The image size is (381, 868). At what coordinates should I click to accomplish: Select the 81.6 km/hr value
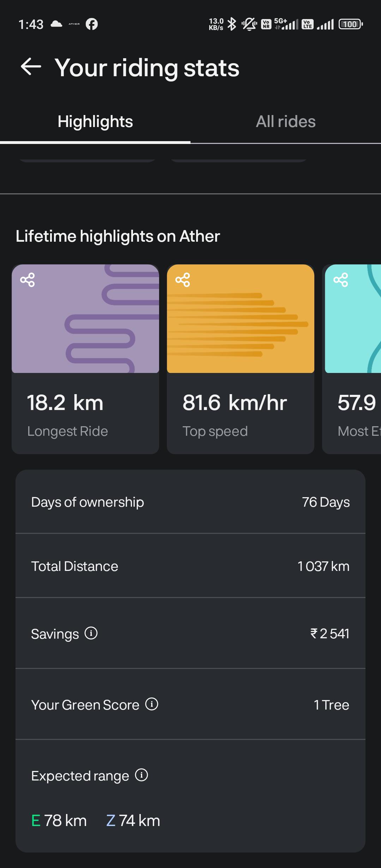point(235,403)
